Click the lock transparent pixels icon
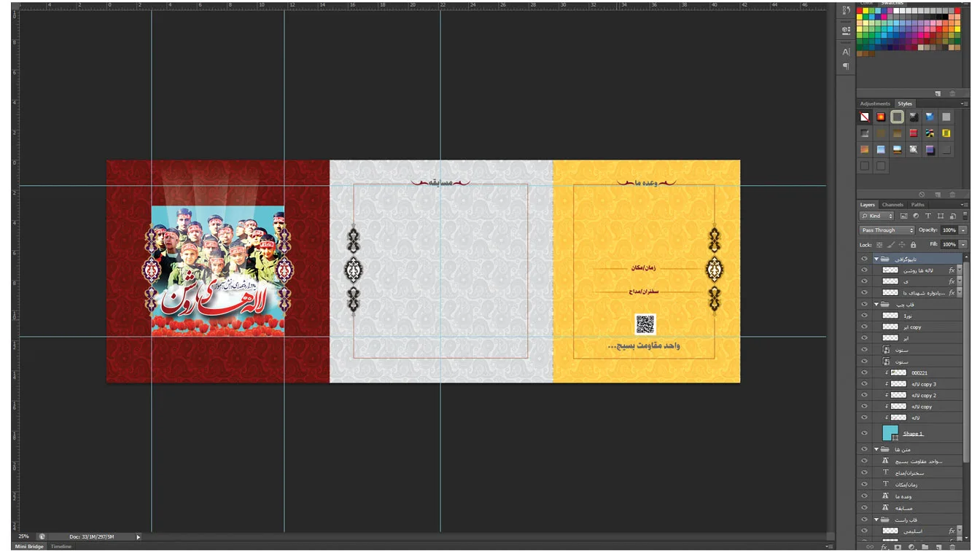Image resolution: width=980 pixels, height=551 pixels. pos(880,245)
